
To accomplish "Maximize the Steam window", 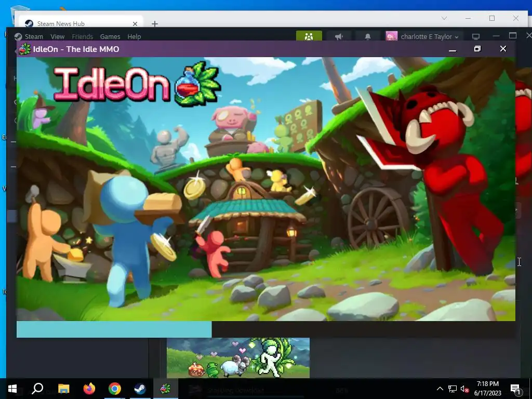I will point(513,36).
